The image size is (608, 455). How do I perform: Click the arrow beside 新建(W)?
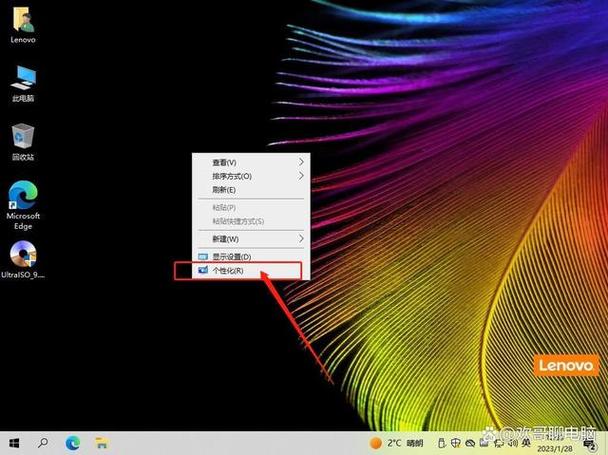click(x=301, y=239)
